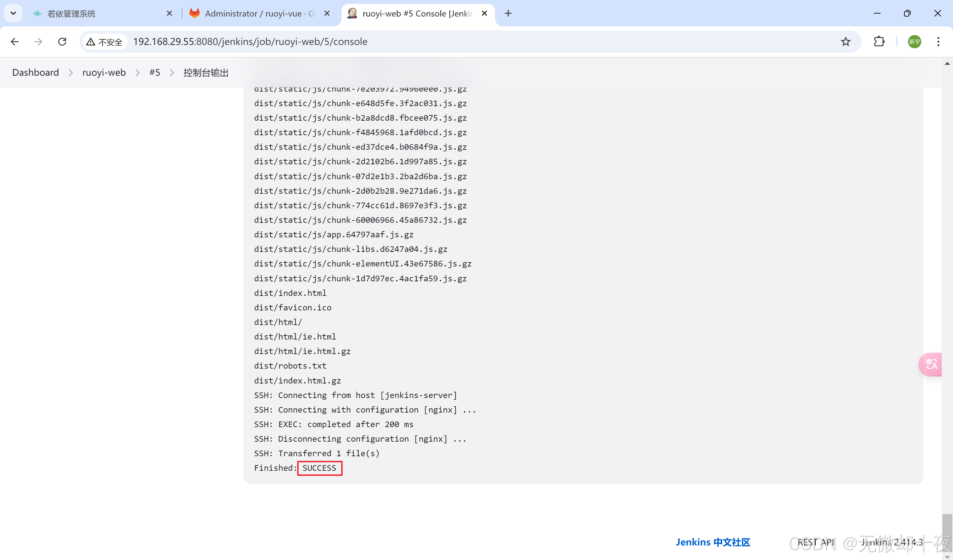
Task: Expand chevron after ruoyi-web breadcrumb
Action: 138,72
